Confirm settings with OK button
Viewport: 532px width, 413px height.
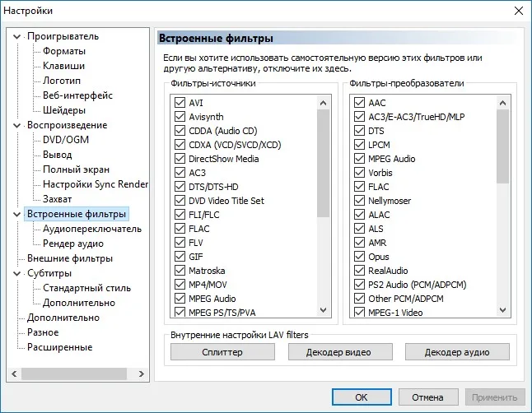tap(362, 397)
